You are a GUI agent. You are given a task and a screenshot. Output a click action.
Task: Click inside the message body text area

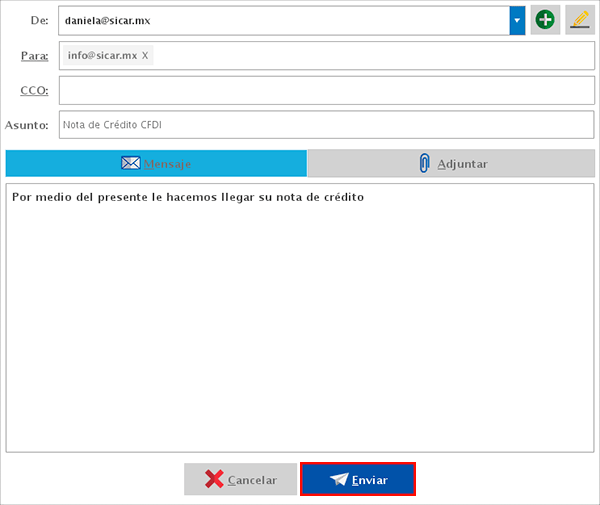pyautogui.click(x=300, y=320)
